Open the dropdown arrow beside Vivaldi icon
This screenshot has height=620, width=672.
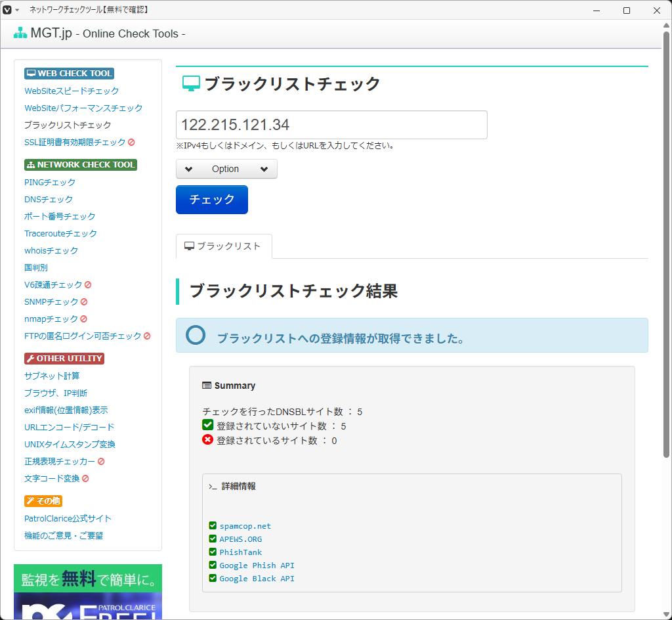tap(17, 10)
